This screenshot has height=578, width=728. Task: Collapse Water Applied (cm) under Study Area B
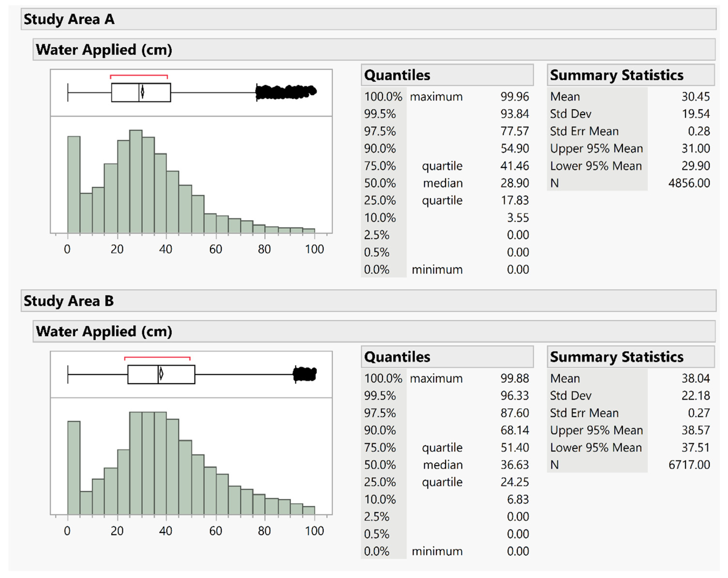[x=104, y=331]
